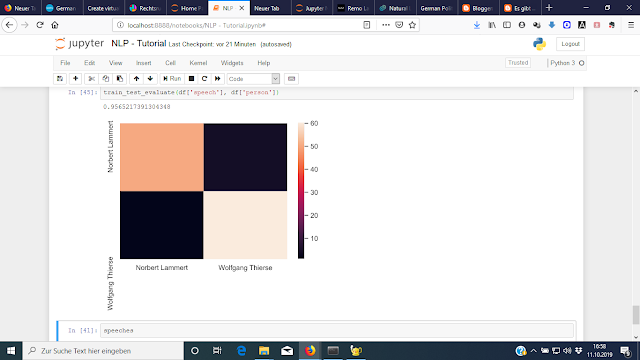The height and width of the screenshot is (360, 640).
Task: Open the Mail app on the taskbar
Action: point(287,351)
